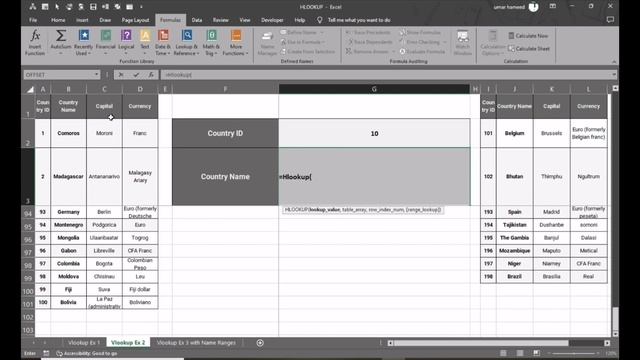Switch to the Vlookup Ex 1 sheet tab
The image size is (640, 360).
(x=84, y=343)
